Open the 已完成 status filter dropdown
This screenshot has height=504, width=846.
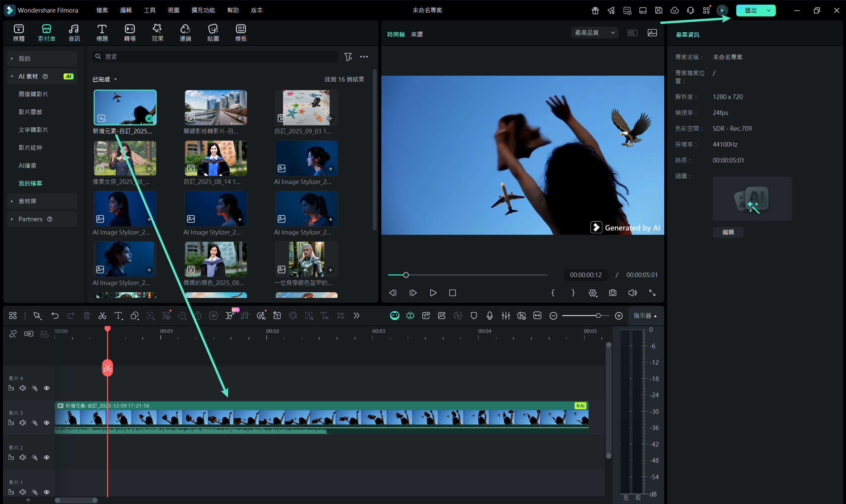tap(105, 80)
